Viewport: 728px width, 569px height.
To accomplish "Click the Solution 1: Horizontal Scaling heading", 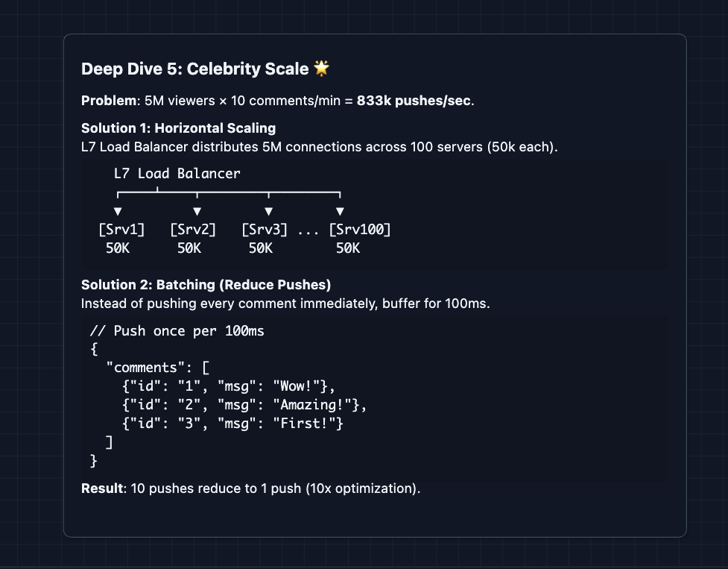I will [178, 128].
